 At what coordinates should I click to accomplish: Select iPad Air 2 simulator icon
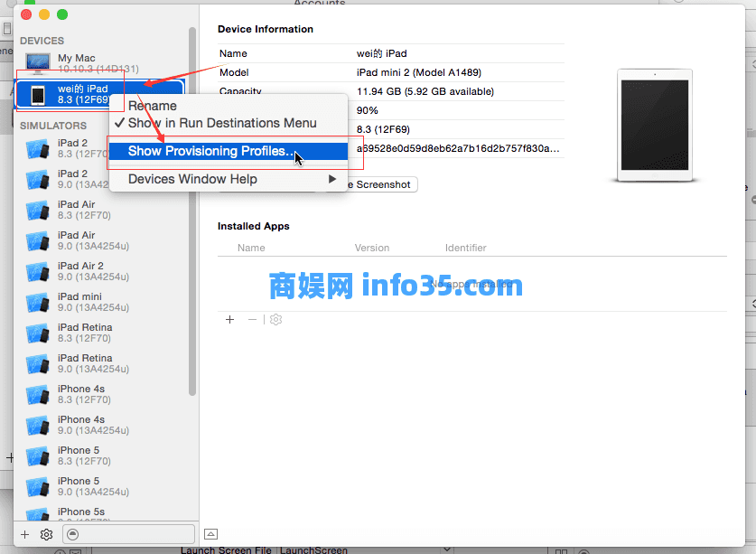pyautogui.click(x=38, y=272)
